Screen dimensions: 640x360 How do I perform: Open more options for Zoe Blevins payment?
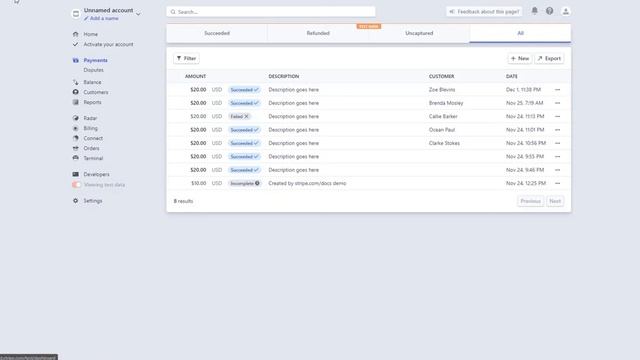(x=558, y=90)
